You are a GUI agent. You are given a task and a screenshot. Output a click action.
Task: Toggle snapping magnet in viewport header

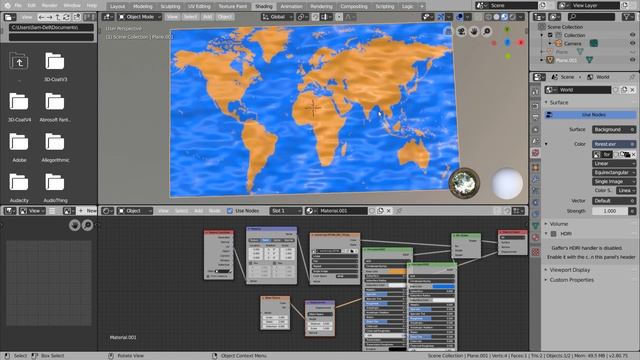pos(315,17)
